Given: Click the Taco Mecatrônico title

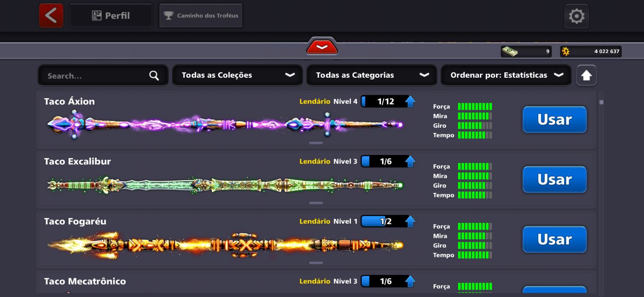Looking at the screenshot, I should 85,281.
